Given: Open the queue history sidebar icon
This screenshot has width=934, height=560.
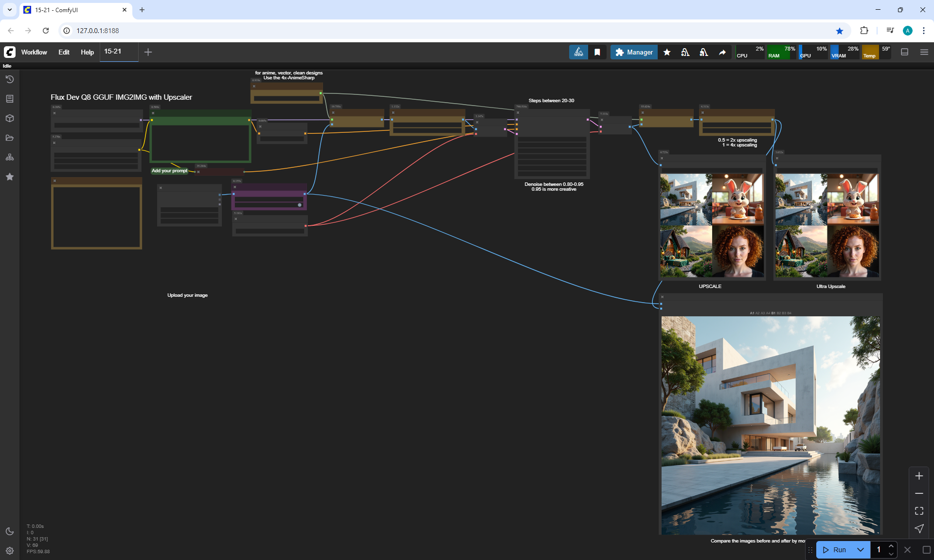Looking at the screenshot, I should click(10, 79).
